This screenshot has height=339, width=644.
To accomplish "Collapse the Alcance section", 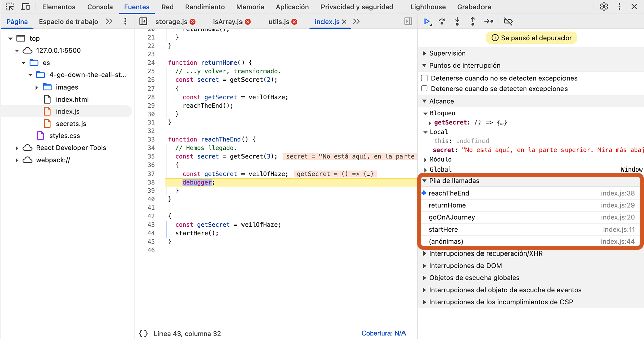I will tap(424, 101).
